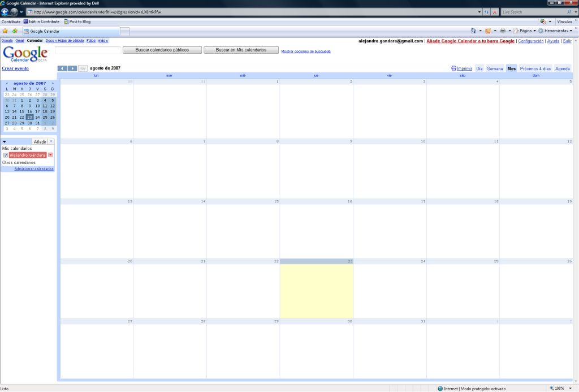The width and height of the screenshot is (579, 392).
Task: Switch to the Día view tab
Action: (479, 68)
